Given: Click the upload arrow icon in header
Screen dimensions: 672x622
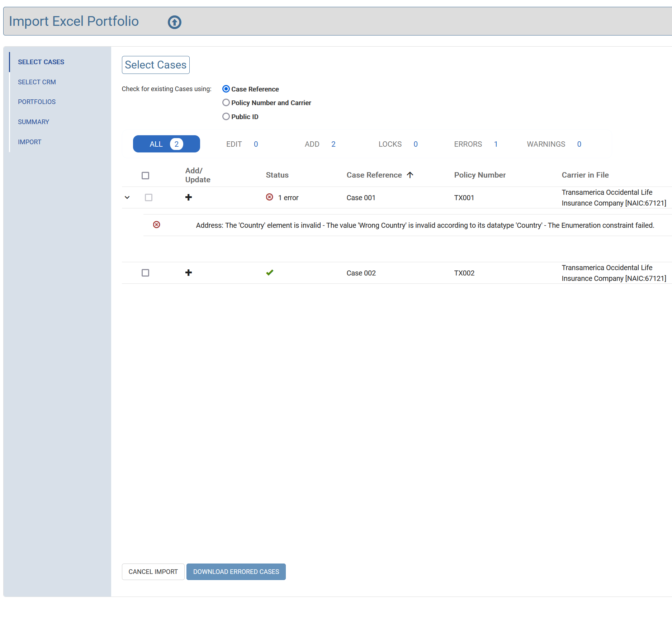Looking at the screenshot, I should point(174,22).
